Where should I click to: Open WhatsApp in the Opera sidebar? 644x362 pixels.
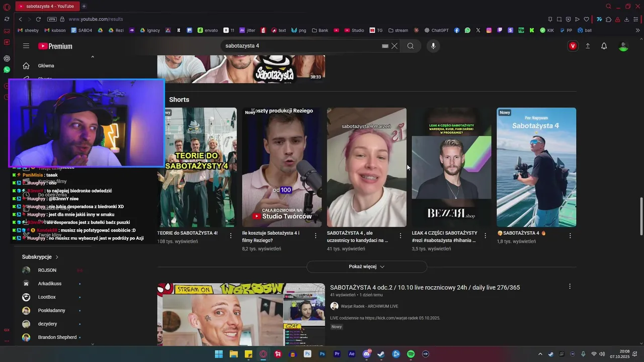point(7,70)
